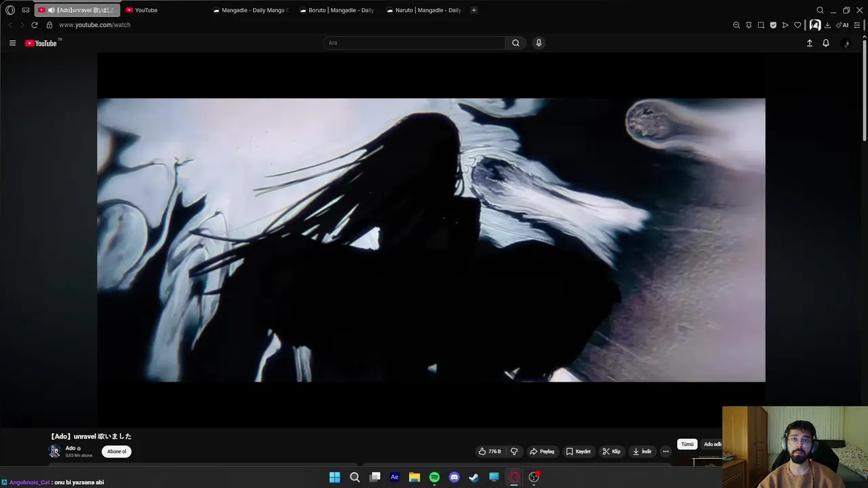Screen dimensions: 868x488
Task: Subscribe with the Abone ol button
Action: click(x=117, y=451)
